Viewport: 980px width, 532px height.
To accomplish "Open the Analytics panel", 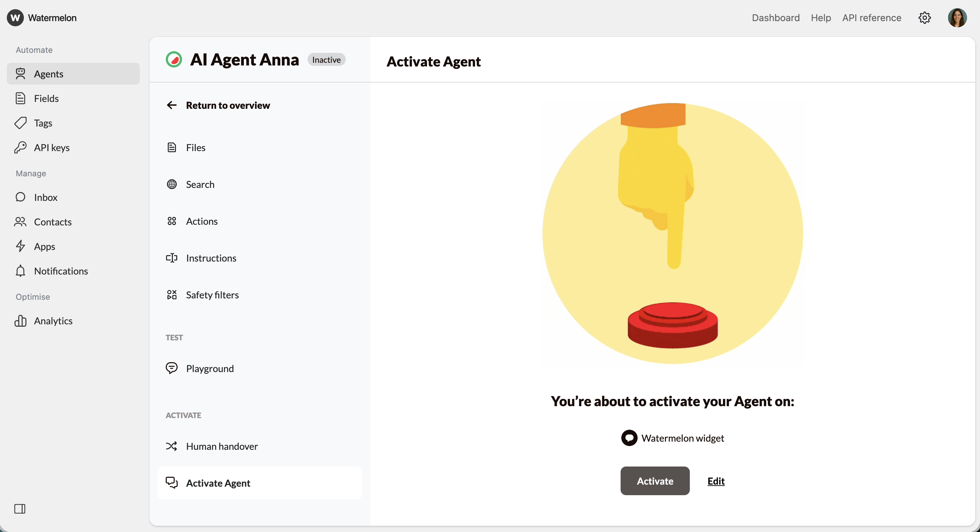I will 54,321.
